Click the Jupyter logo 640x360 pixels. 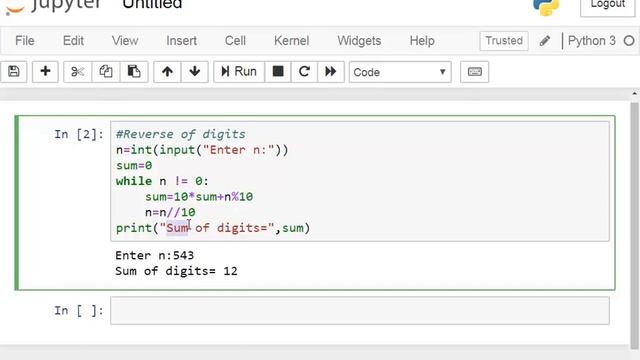coord(53,6)
